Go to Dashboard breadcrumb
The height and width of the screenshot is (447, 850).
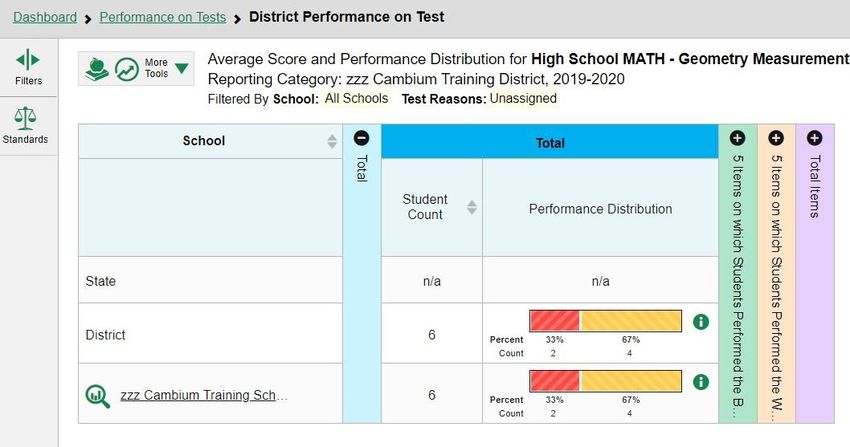[x=45, y=17]
